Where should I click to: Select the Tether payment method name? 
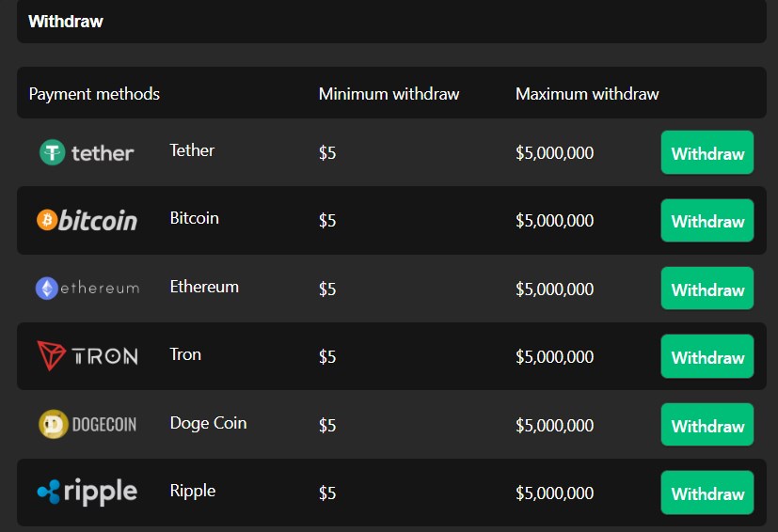(192, 150)
